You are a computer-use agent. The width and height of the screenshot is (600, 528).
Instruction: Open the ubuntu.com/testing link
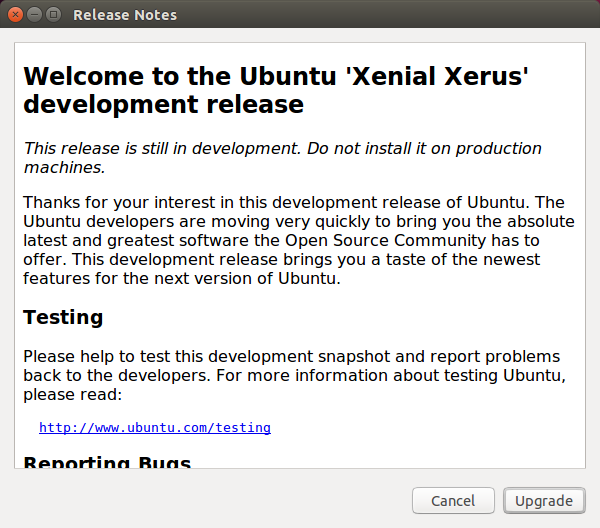pos(155,427)
